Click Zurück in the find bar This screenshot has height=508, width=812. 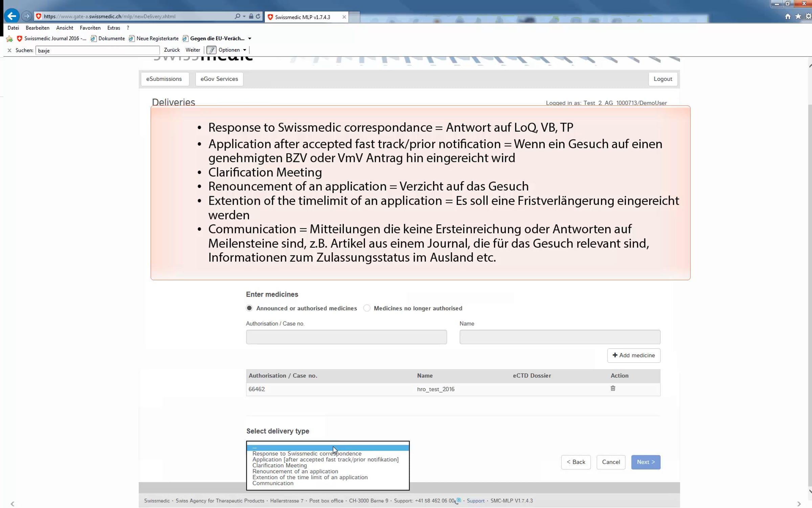click(x=172, y=50)
